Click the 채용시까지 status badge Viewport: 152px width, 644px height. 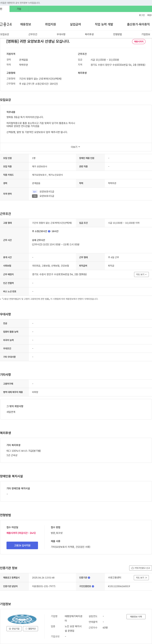(139, 42)
